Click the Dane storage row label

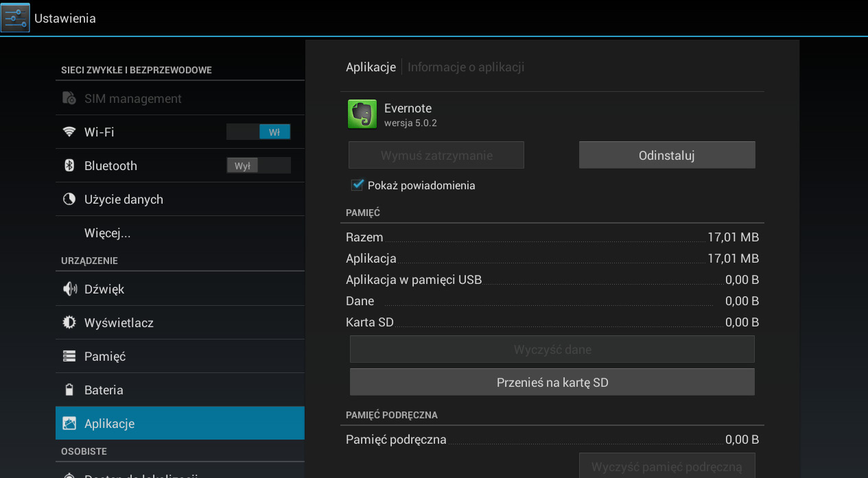pos(360,301)
